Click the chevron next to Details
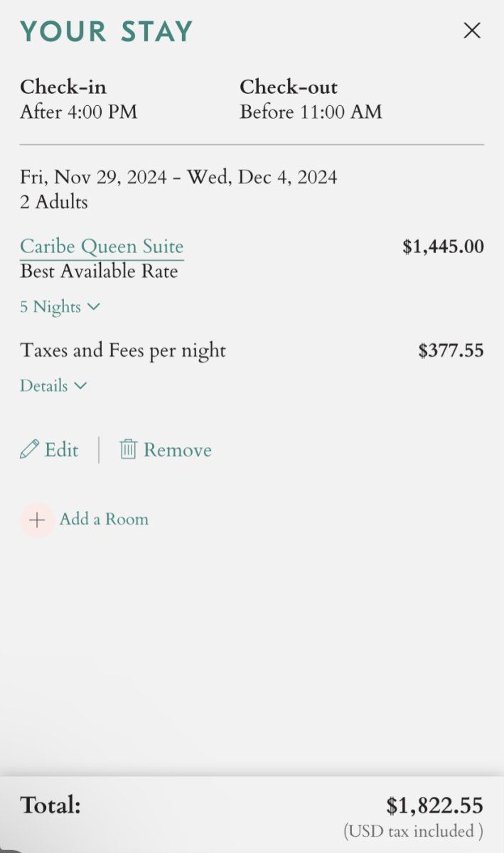The width and height of the screenshot is (504, 853). (80, 386)
